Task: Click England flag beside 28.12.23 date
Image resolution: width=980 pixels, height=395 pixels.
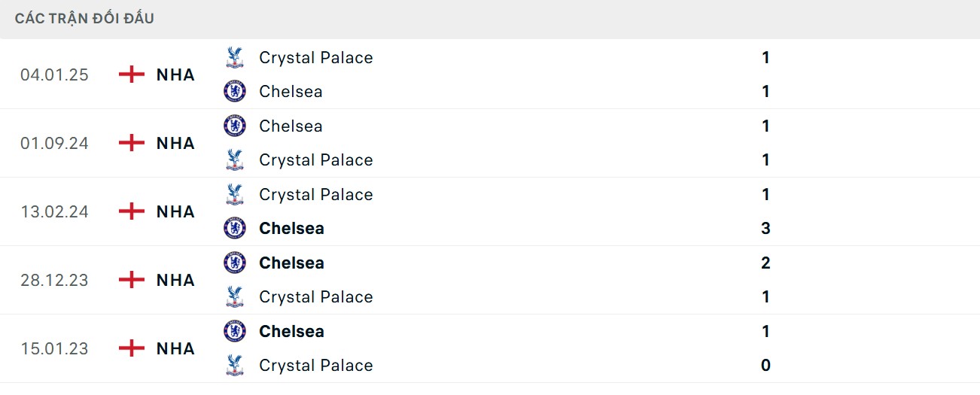Action: click(x=132, y=280)
